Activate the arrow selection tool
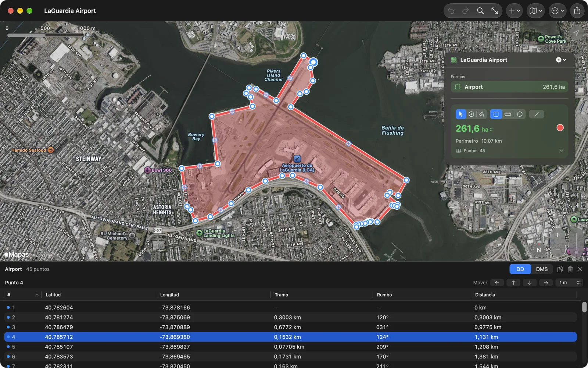This screenshot has width=588, height=368. coord(460,114)
